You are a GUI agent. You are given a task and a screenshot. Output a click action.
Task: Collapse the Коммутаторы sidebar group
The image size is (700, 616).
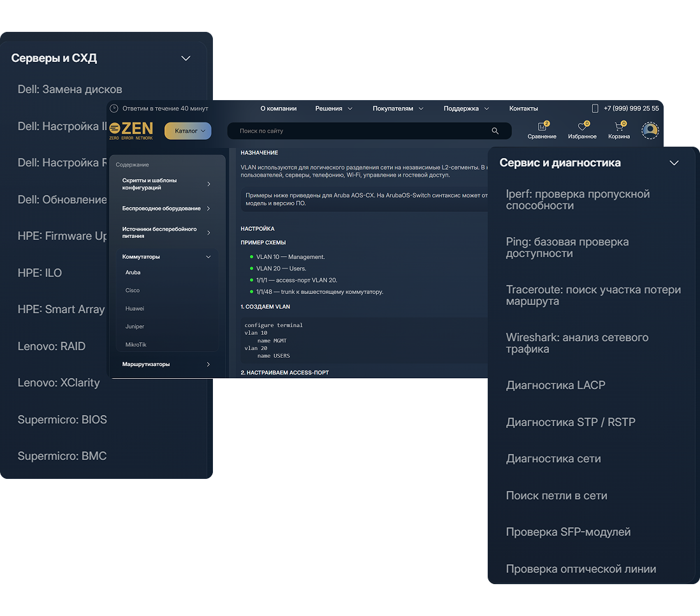coord(208,257)
